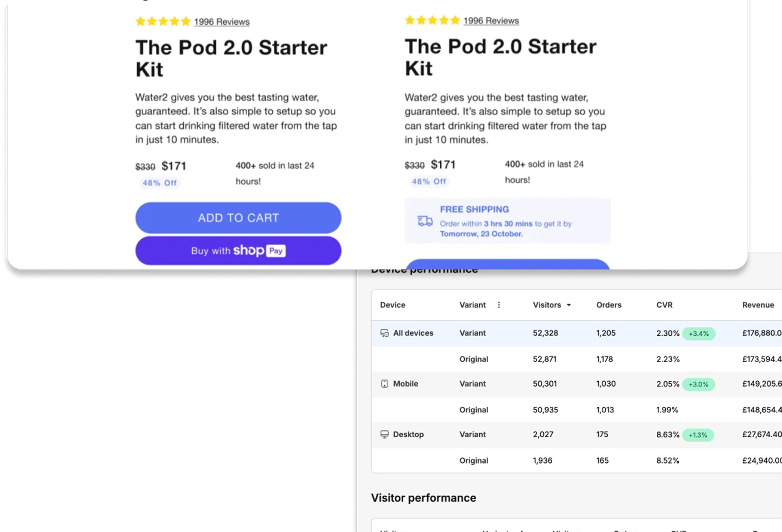This screenshot has width=782, height=532.
Task: Click the Shop Pay logo on the purple button
Action: [259, 251]
